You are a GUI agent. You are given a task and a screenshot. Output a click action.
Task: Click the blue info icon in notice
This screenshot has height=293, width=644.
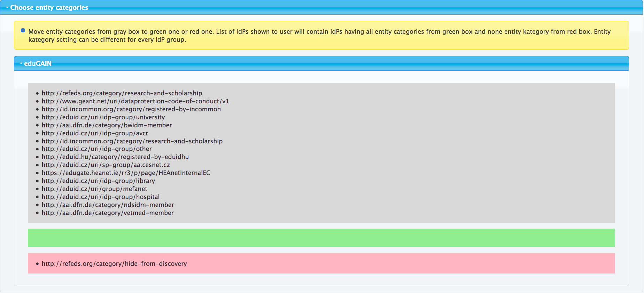tap(23, 31)
